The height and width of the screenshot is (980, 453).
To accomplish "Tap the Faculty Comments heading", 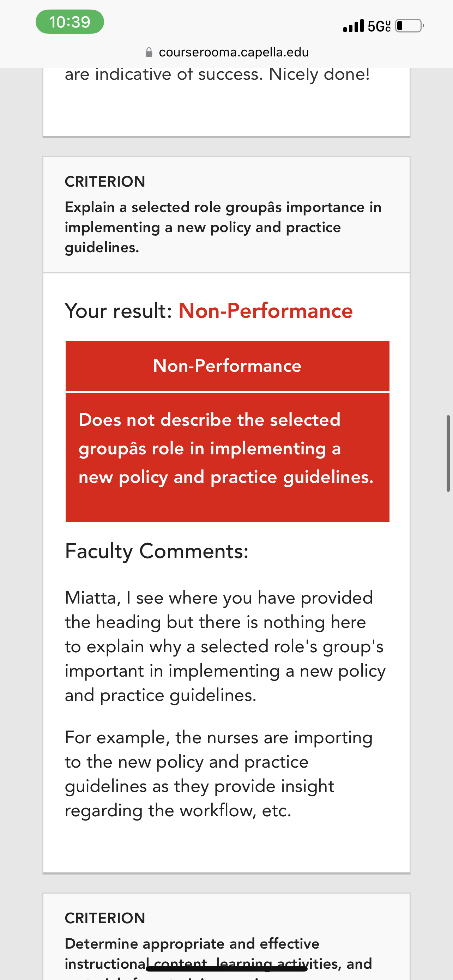I will [x=157, y=551].
